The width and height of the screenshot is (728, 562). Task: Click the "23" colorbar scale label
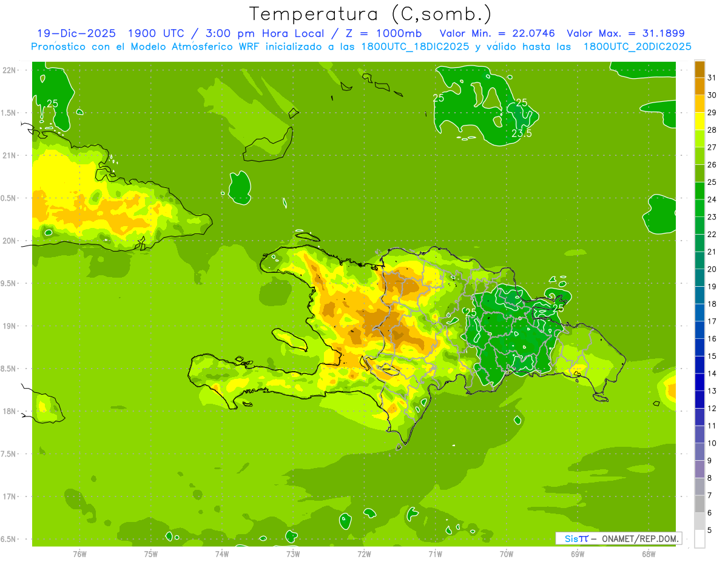pyautogui.click(x=712, y=217)
